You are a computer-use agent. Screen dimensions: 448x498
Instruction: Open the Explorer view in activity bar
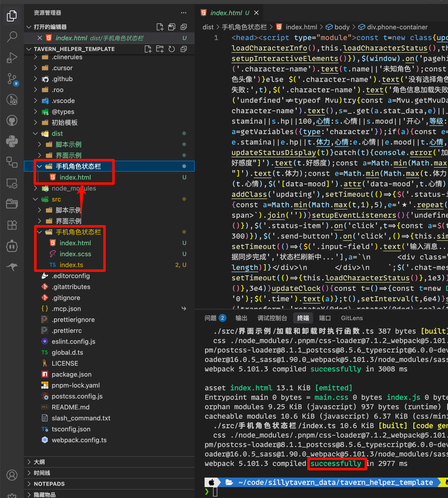12,16
